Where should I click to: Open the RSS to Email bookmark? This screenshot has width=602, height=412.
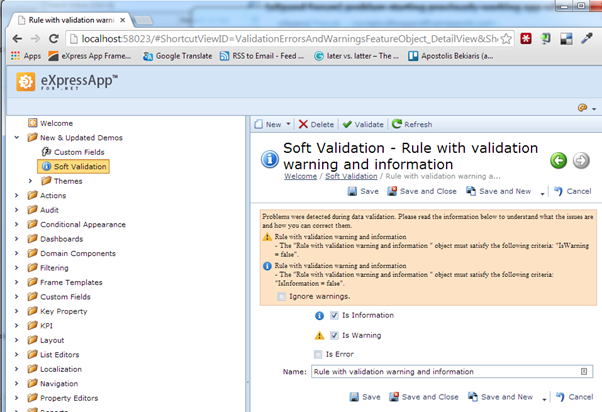point(262,56)
